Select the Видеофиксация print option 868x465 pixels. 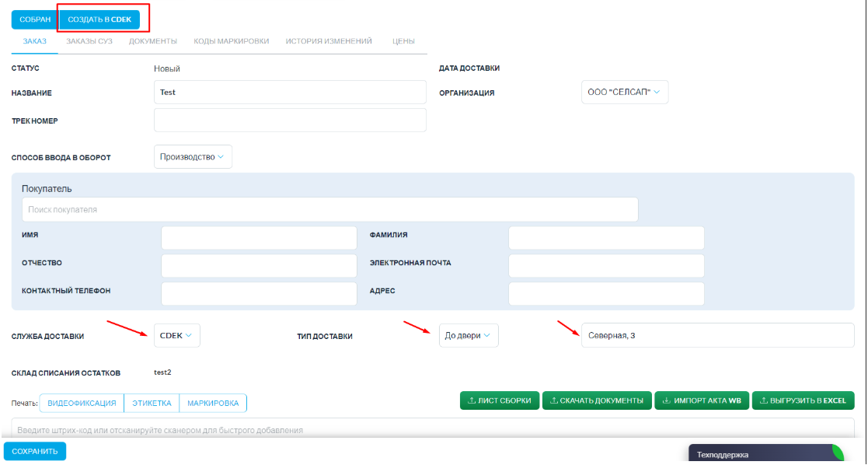click(x=82, y=403)
